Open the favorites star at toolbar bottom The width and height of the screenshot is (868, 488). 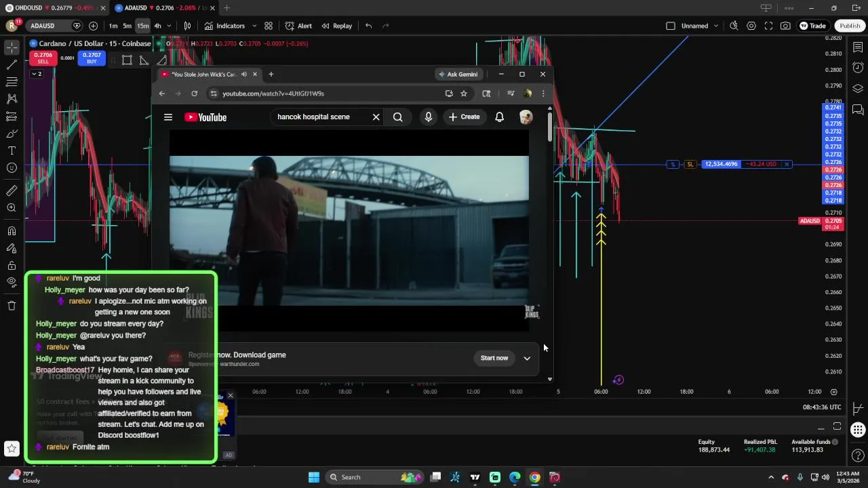click(x=12, y=448)
